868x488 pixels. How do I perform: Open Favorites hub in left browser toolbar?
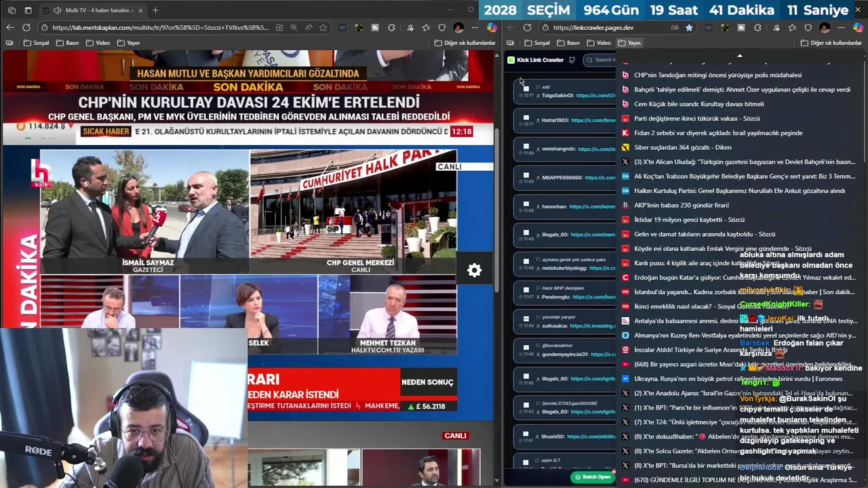[x=425, y=28]
